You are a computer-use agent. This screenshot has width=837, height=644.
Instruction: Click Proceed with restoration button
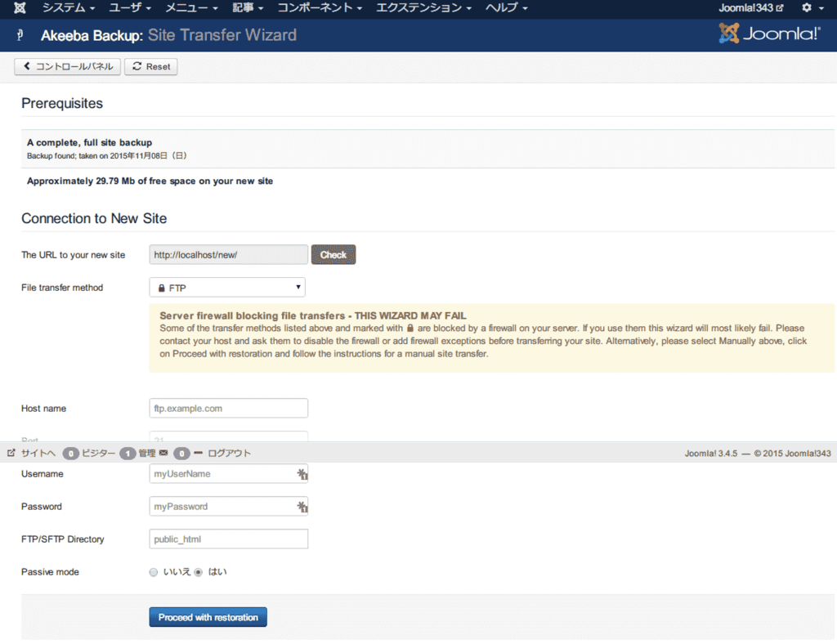(x=208, y=617)
